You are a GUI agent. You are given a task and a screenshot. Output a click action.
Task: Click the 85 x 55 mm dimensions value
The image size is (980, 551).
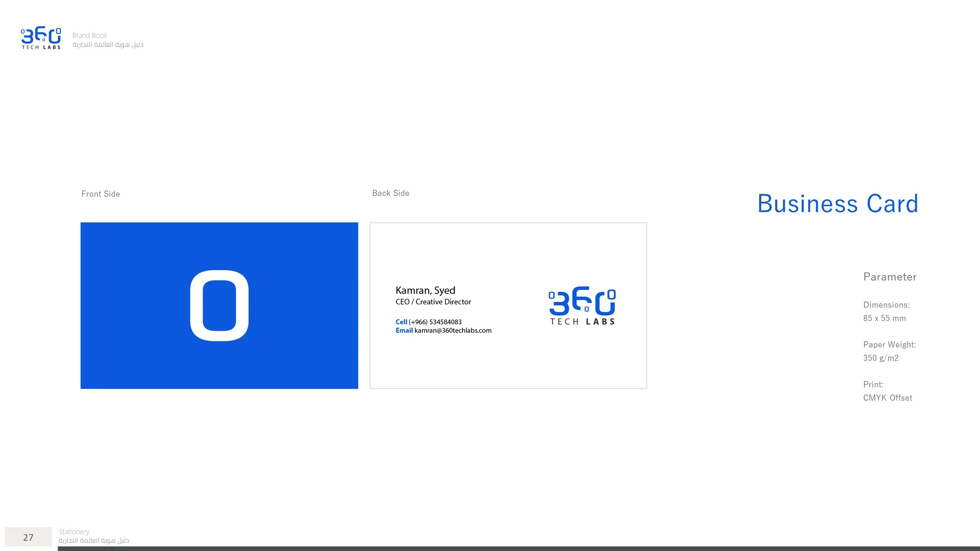pos(884,318)
